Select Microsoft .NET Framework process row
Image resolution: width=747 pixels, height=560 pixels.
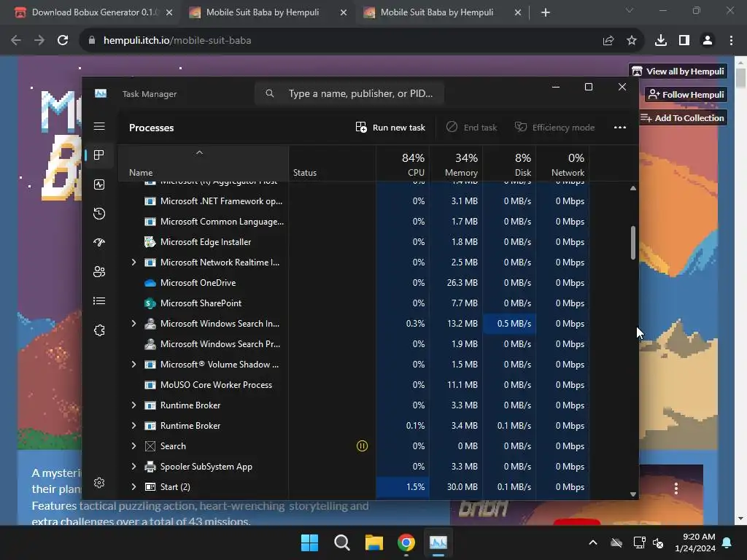coord(354,201)
